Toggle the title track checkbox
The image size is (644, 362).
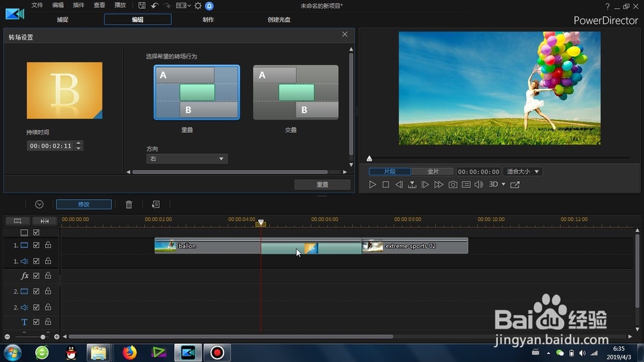coord(36,322)
